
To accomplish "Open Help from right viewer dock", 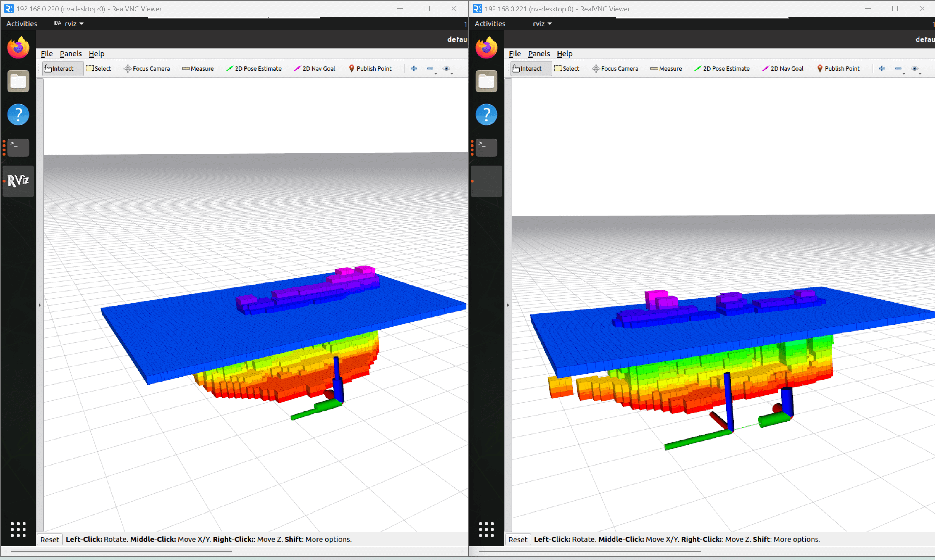I will pos(486,114).
